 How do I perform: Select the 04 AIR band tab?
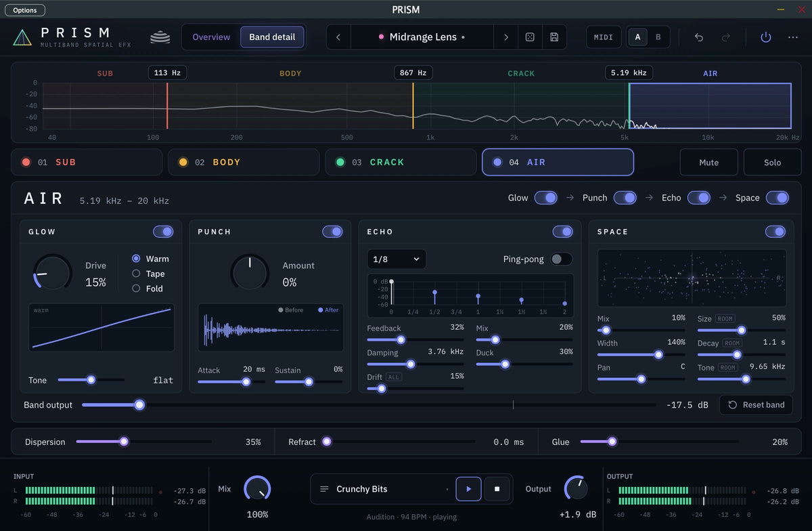[558, 163]
